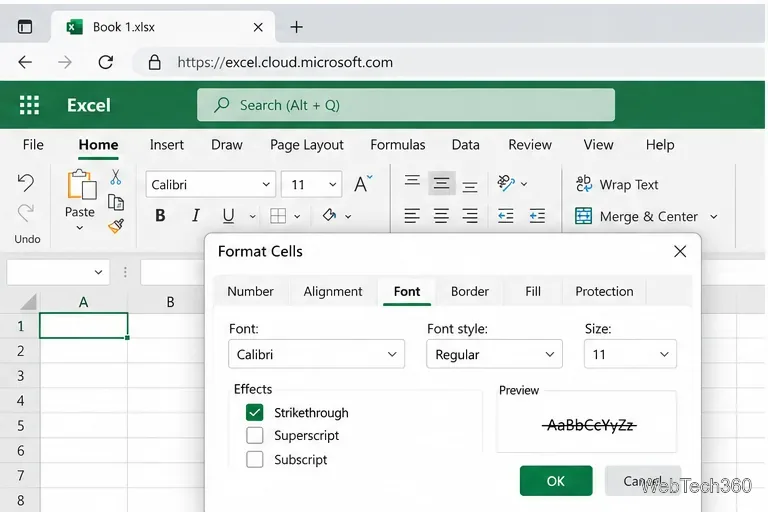
Task: Click the browser forward arrow
Action: [65, 62]
